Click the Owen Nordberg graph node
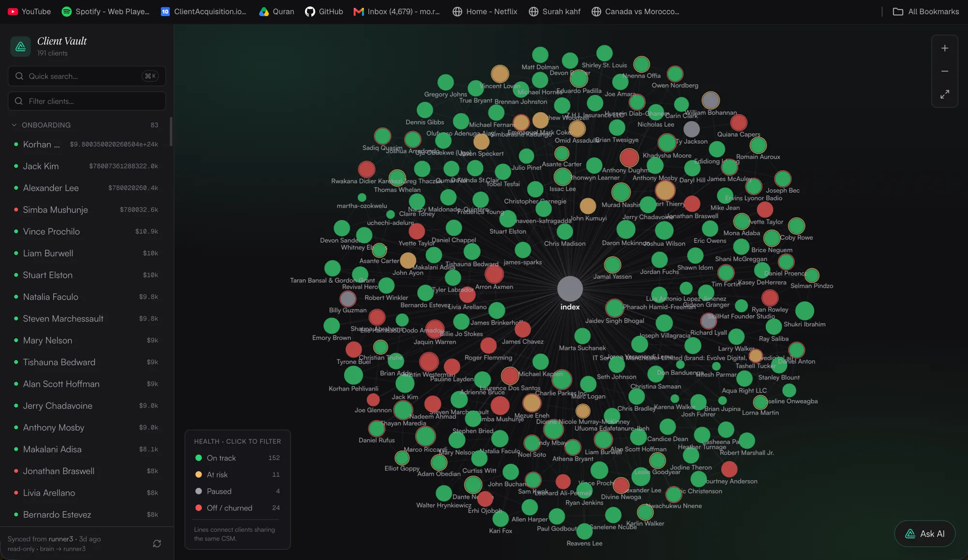968x560 pixels. 675,74
